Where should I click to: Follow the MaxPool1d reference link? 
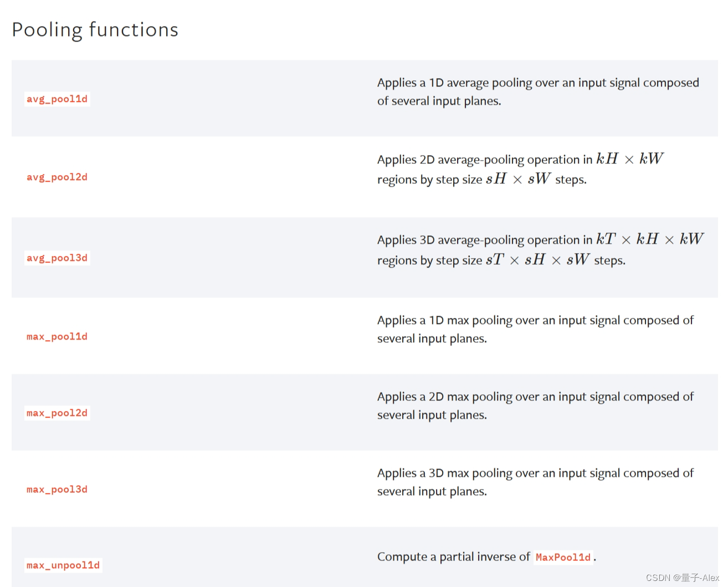[x=563, y=557]
